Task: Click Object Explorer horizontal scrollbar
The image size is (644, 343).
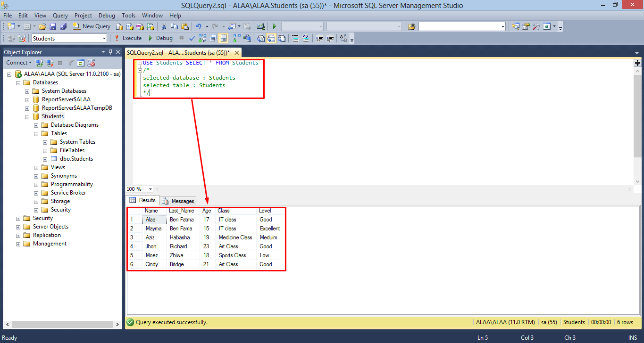Action: (62, 324)
